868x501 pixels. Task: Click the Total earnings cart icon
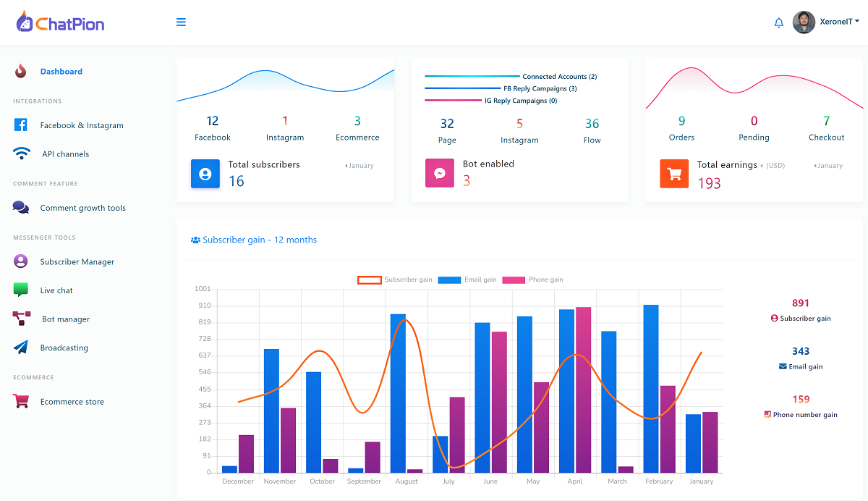point(674,174)
